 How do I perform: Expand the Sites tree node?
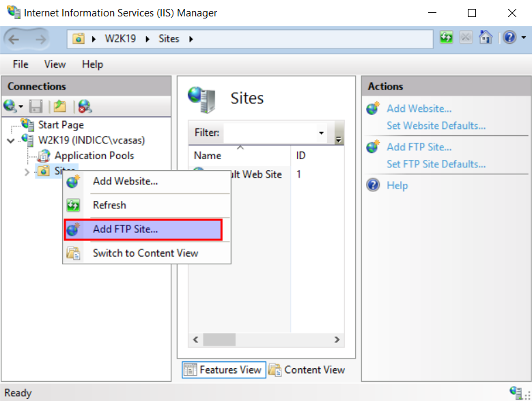point(27,171)
